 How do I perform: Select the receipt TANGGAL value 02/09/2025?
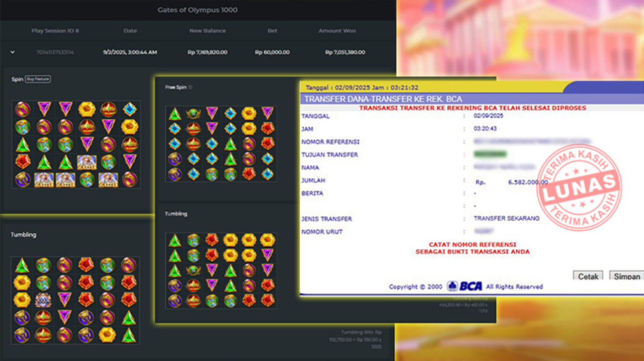pyautogui.click(x=489, y=116)
